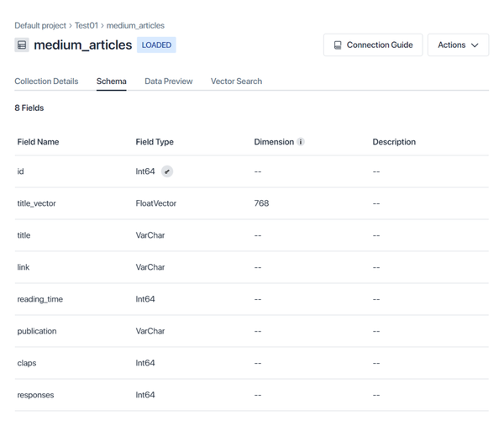Click the primary key icon next to Int64

[167, 171]
